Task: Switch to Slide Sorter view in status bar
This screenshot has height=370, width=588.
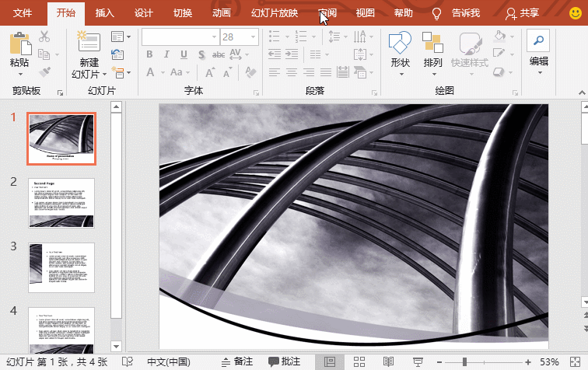Action: (x=359, y=361)
